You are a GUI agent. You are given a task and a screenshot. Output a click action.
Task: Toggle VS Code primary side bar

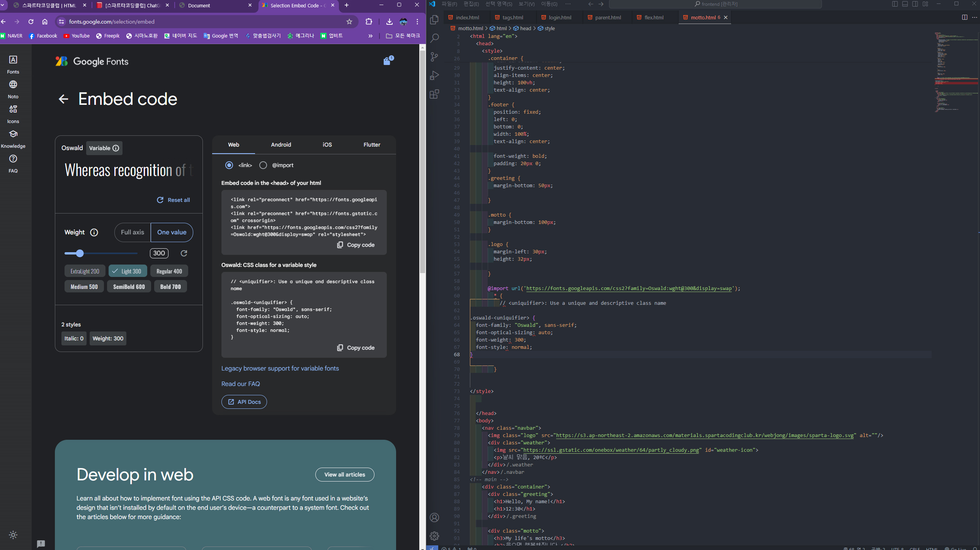895,4
